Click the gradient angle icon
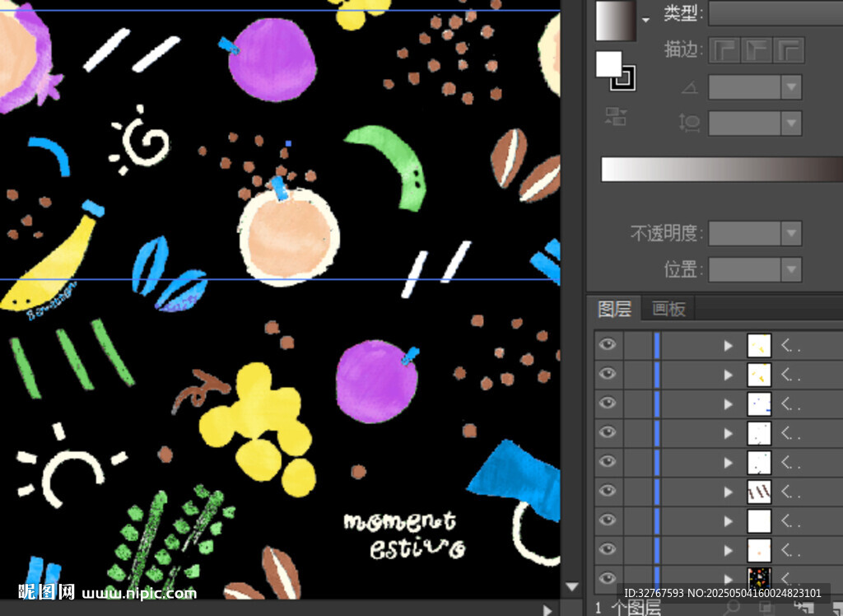The height and width of the screenshot is (616, 843). (x=689, y=88)
